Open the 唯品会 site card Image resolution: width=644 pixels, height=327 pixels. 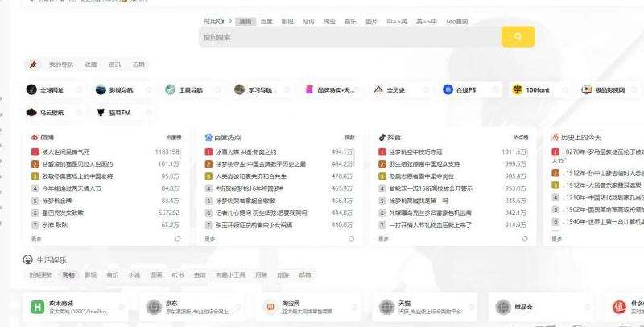541,308
